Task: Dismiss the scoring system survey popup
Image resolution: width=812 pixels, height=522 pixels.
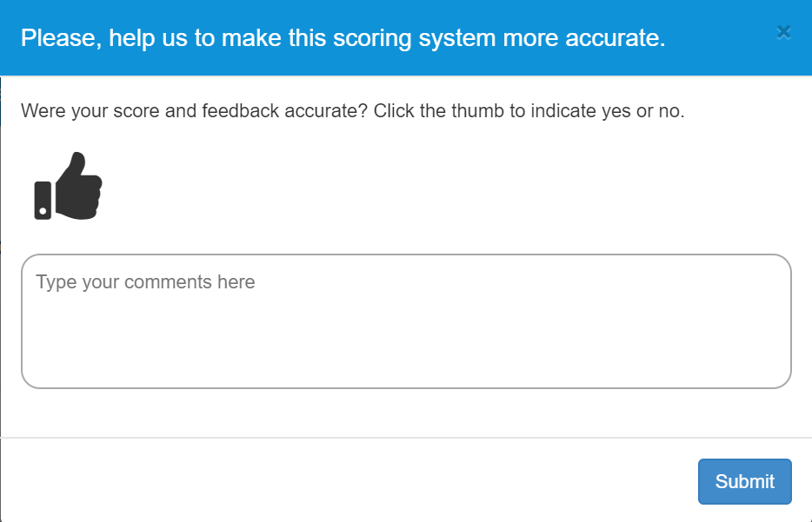Action: (x=783, y=33)
